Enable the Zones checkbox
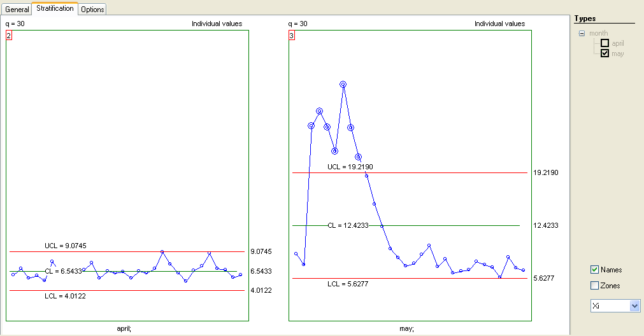 tap(595, 286)
